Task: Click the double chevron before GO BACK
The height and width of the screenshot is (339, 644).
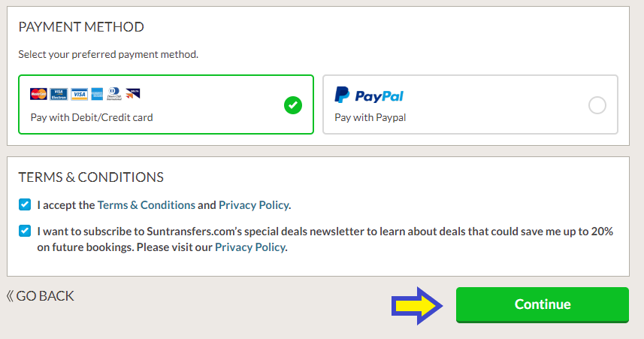Action: [11, 296]
